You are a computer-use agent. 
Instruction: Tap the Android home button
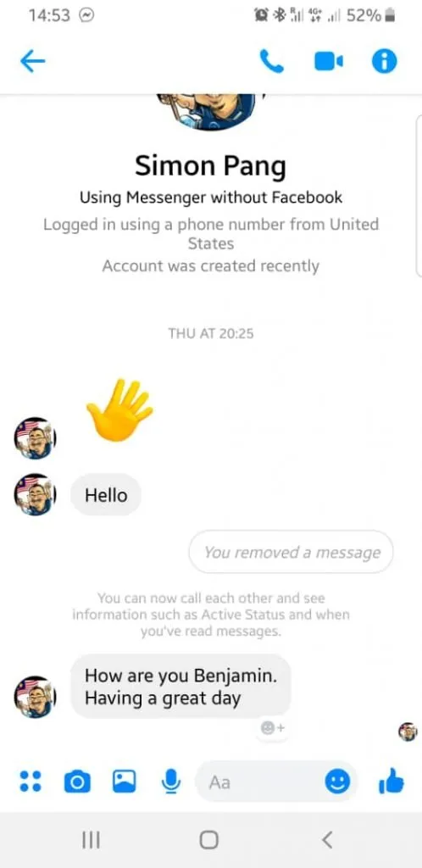(x=208, y=840)
